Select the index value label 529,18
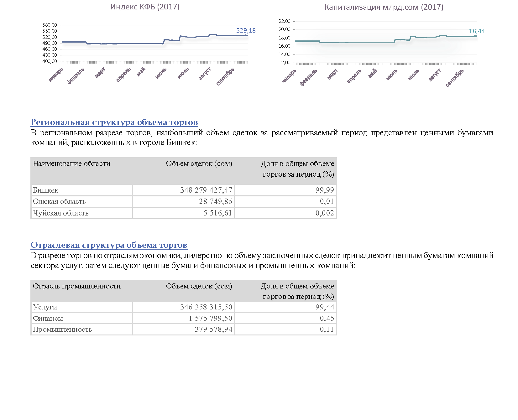518x420 pixels. 246,30
